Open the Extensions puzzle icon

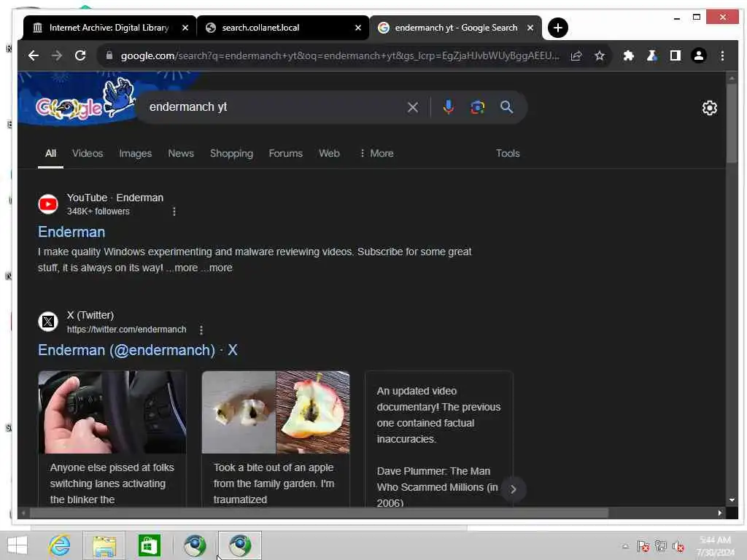coord(628,55)
